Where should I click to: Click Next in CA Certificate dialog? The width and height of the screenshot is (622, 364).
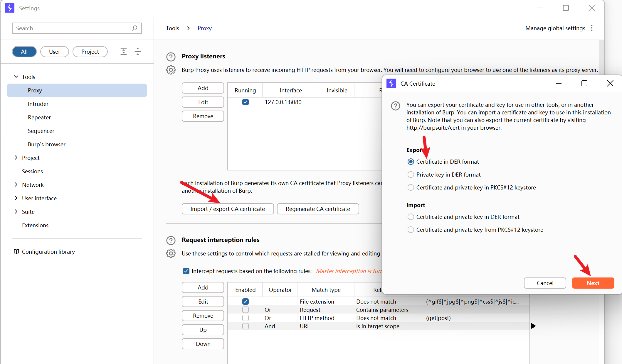pyautogui.click(x=593, y=283)
